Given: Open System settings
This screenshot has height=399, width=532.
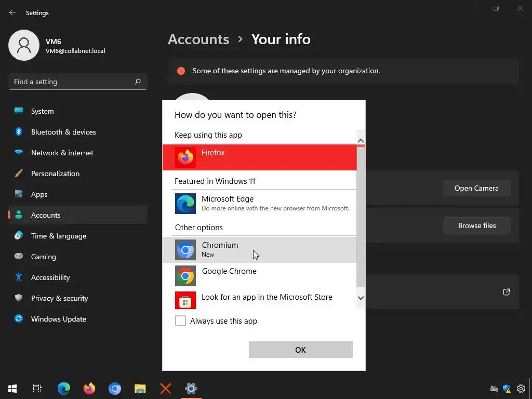Looking at the screenshot, I should 78,111.
